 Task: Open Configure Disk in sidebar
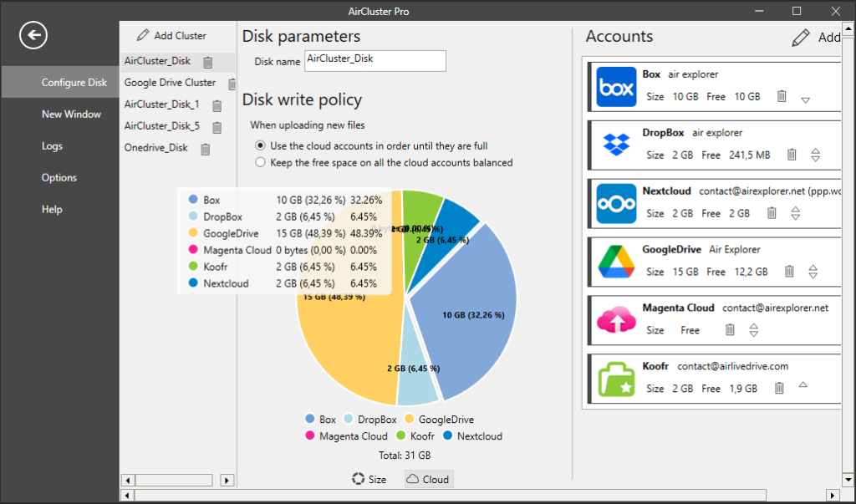point(60,83)
